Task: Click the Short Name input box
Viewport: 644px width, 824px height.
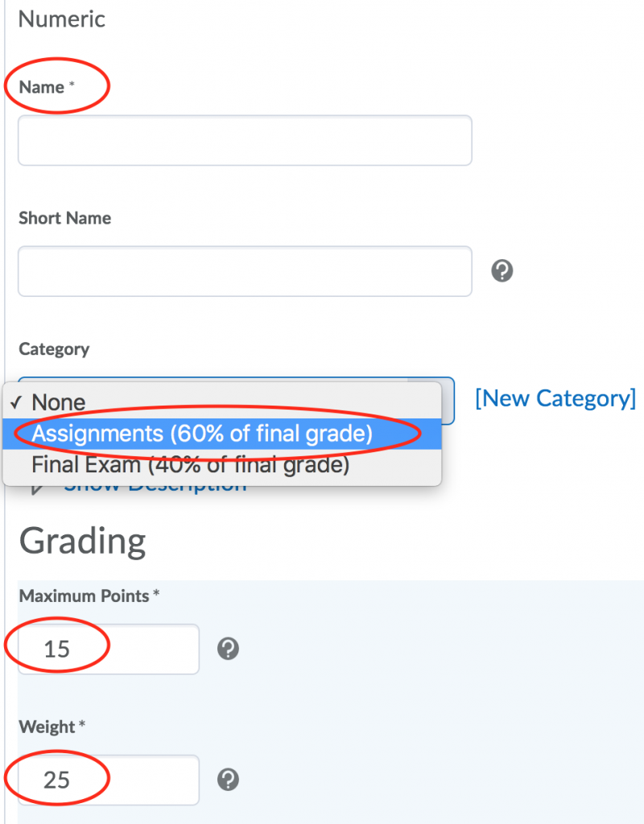Action: click(x=242, y=271)
